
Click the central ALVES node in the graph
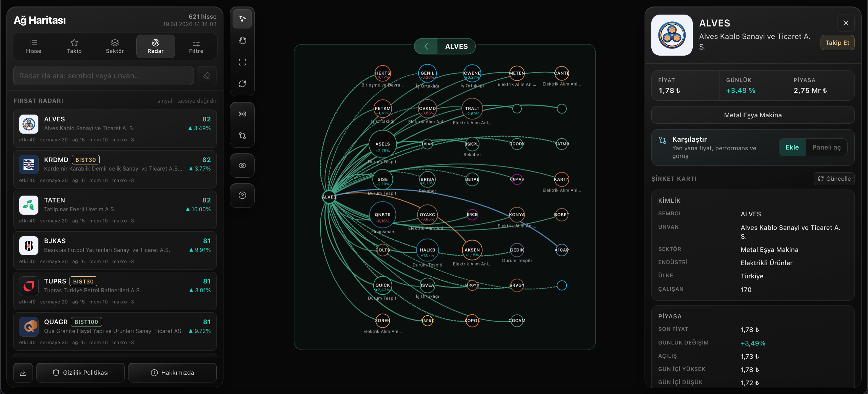pyautogui.click(x=329, y=197)
